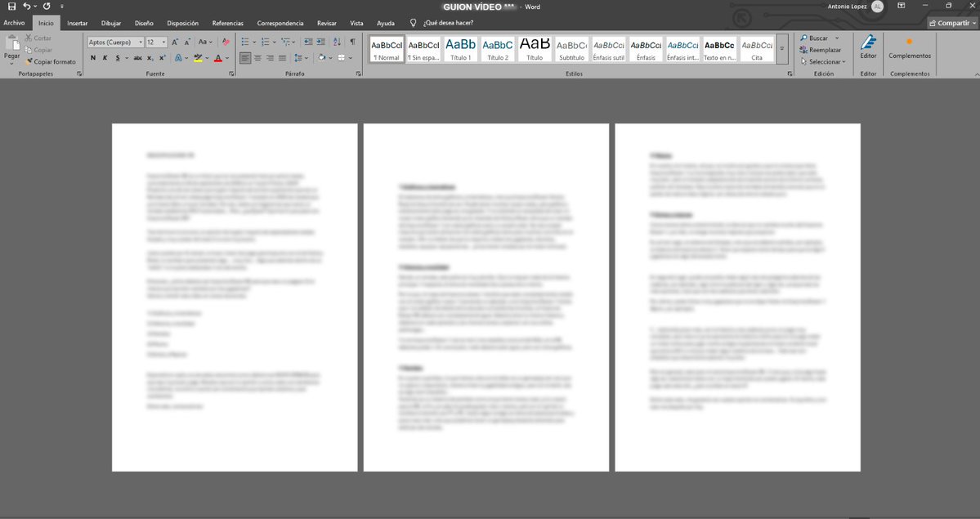
Task: Redo the action with the repeat arrow
Action: [x=47, y=7]
